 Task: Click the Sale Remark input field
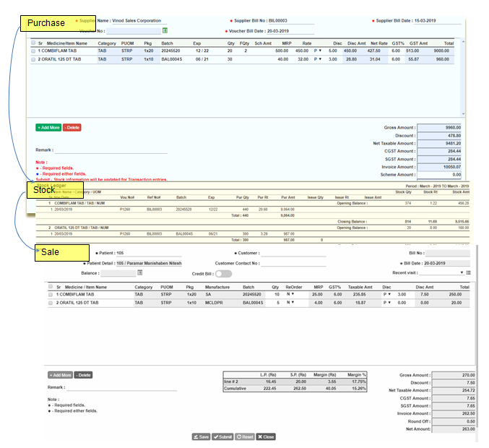(x=121, y=387)
